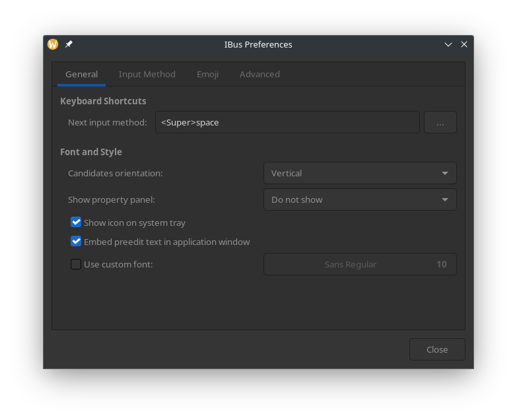517x420 pixels.
Task: Click the Show property panel label
Action: pyautogui.click(x=112, y=200)
